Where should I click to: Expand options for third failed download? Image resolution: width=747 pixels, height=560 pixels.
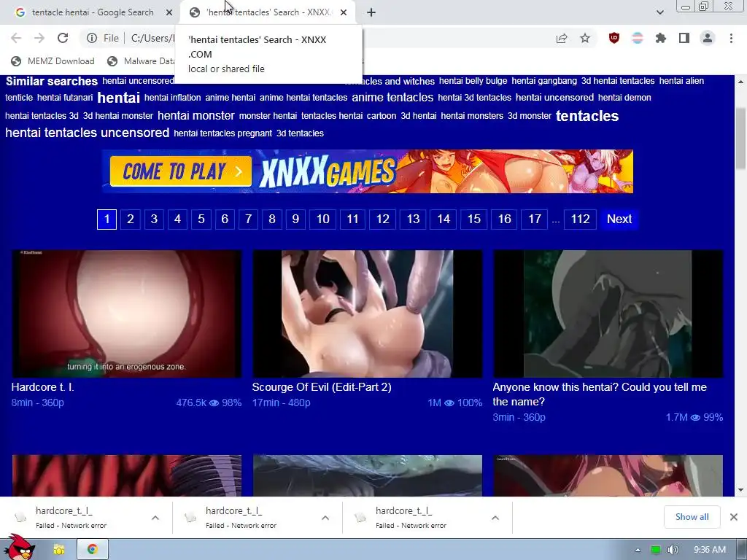(x=495, y=518)
